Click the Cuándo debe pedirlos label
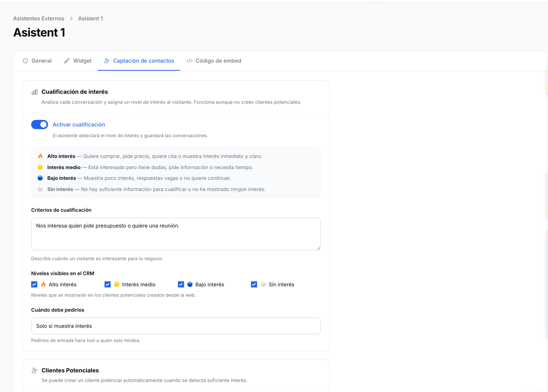 (58, 310)
